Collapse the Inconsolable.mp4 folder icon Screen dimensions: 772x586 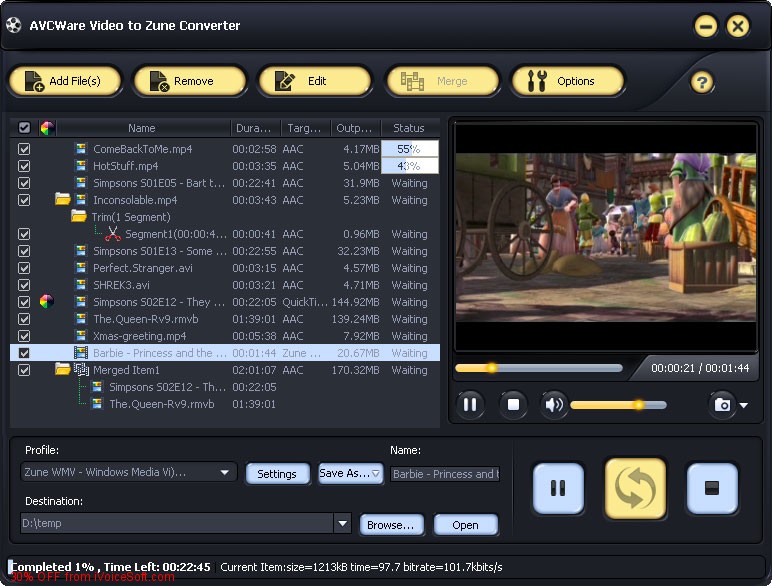63,199
